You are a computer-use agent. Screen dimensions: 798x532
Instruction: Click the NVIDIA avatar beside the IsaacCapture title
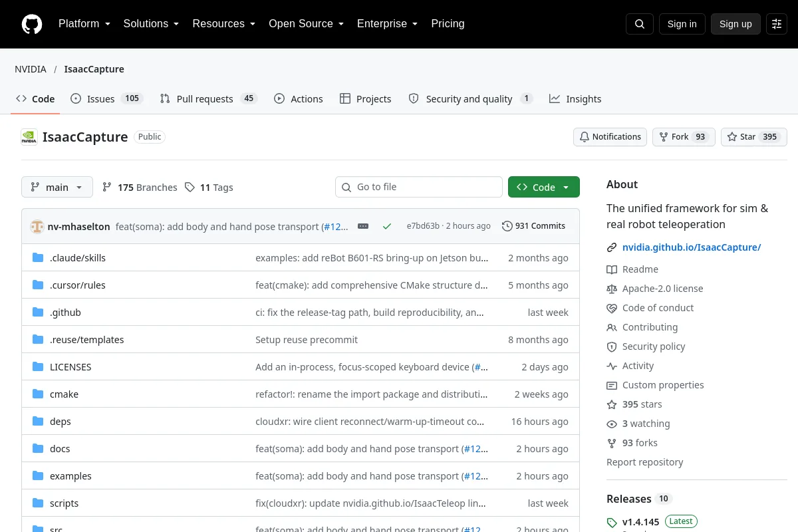(x=29, y=137)
